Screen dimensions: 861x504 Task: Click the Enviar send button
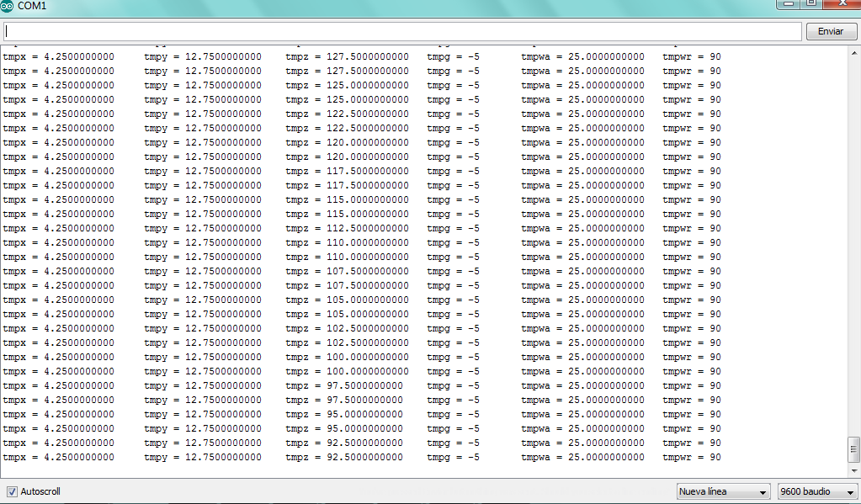coord(830,31)
